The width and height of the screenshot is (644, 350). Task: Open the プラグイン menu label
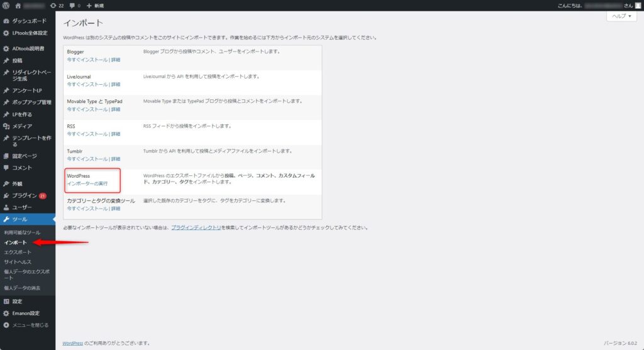coord(25,195)
